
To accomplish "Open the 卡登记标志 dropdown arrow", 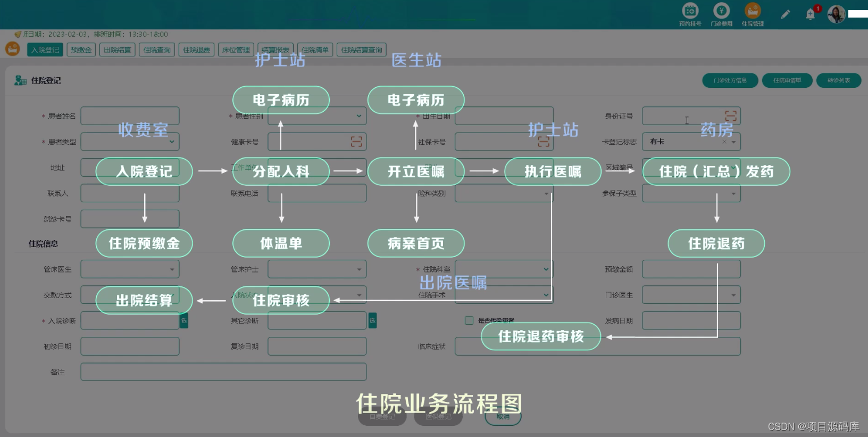I will pyautogui.click(x=733, y=142).
